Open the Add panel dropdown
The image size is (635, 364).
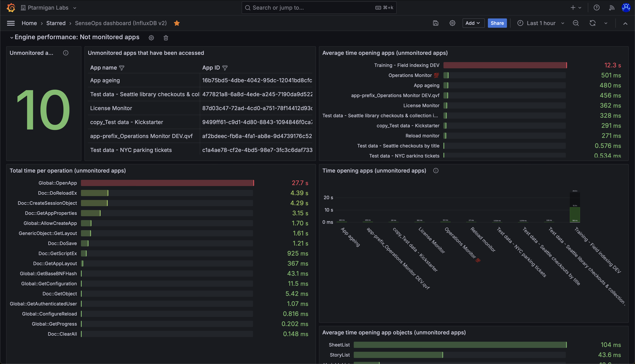pos(473,23)
